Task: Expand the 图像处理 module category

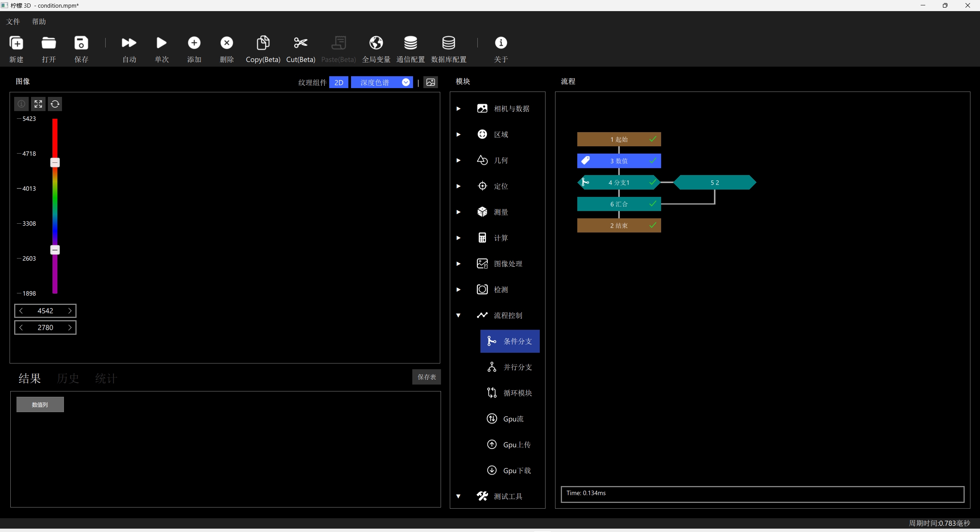Action: [458, 264]
